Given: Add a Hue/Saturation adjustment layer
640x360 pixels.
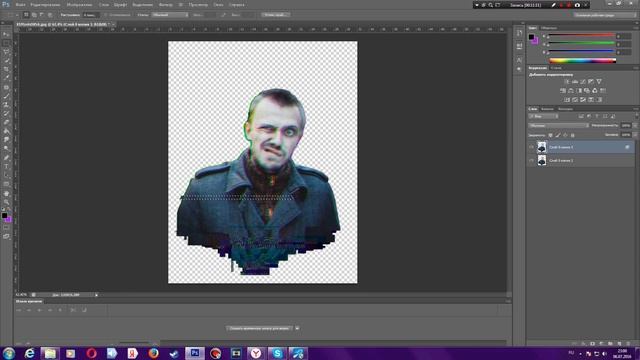Looking at the screenshot, I should tap(563, 91).
